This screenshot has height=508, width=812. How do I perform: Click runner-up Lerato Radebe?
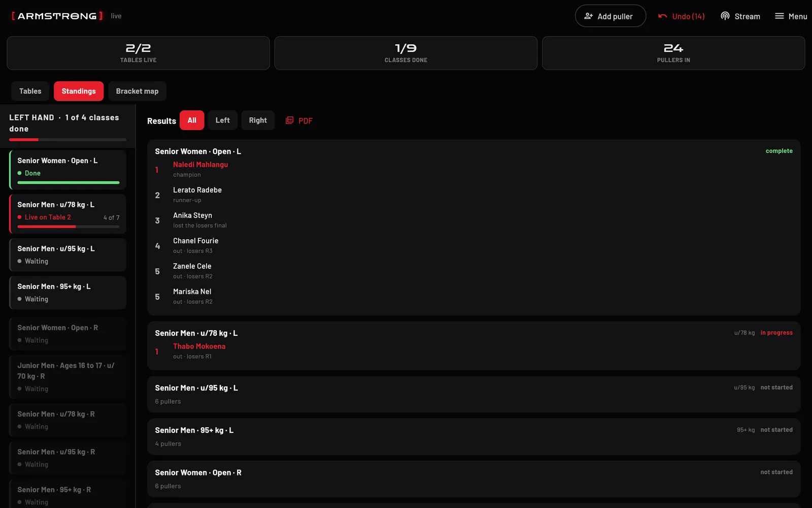(x=197, y=190)
